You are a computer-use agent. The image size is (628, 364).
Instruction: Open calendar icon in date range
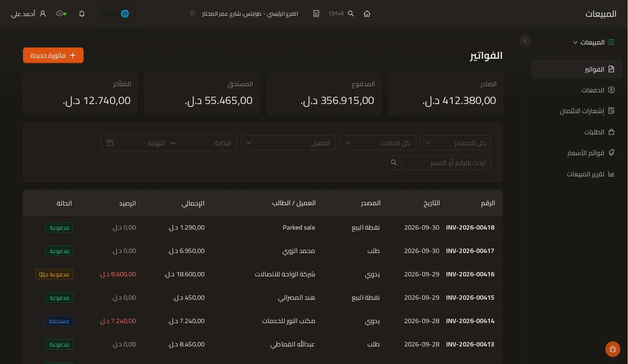[x=110, y=143]
